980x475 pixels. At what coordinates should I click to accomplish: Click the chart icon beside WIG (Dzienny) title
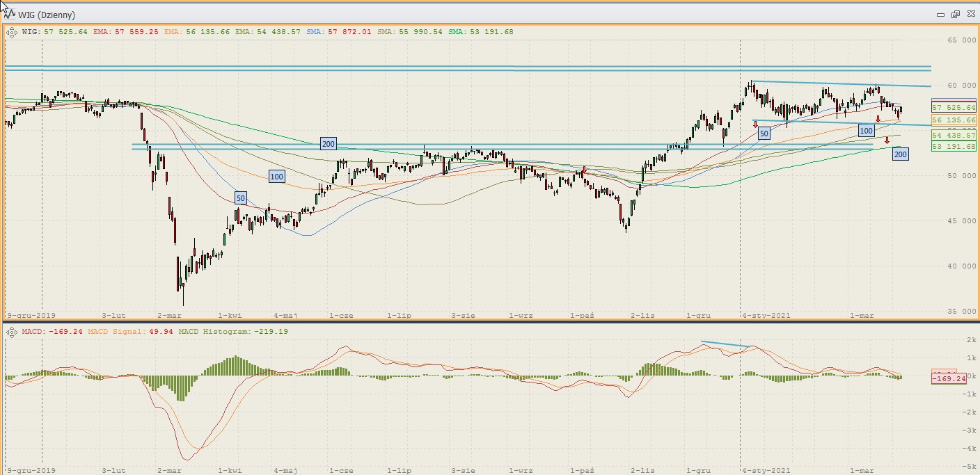pyautogui.click(x=10, y=15)
